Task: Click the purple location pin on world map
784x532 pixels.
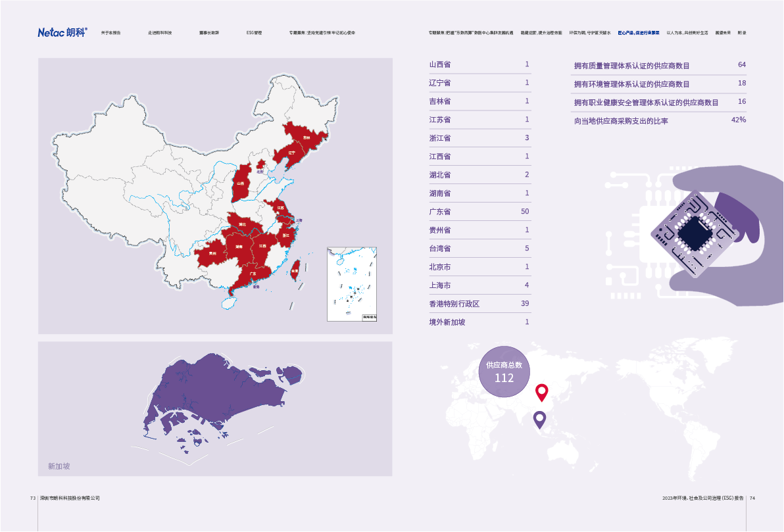Action: [539, 419]
